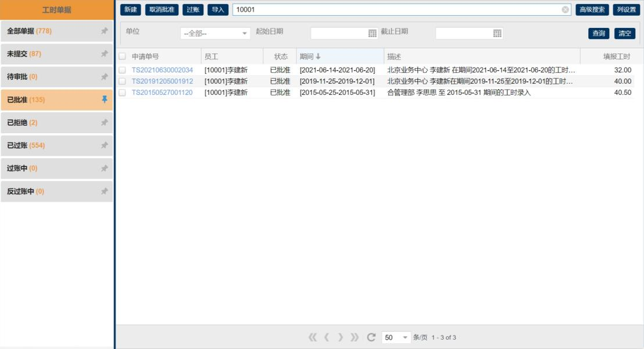Click pin icon beside 全部单据
The image size is (644, 349).
point(105,31)
